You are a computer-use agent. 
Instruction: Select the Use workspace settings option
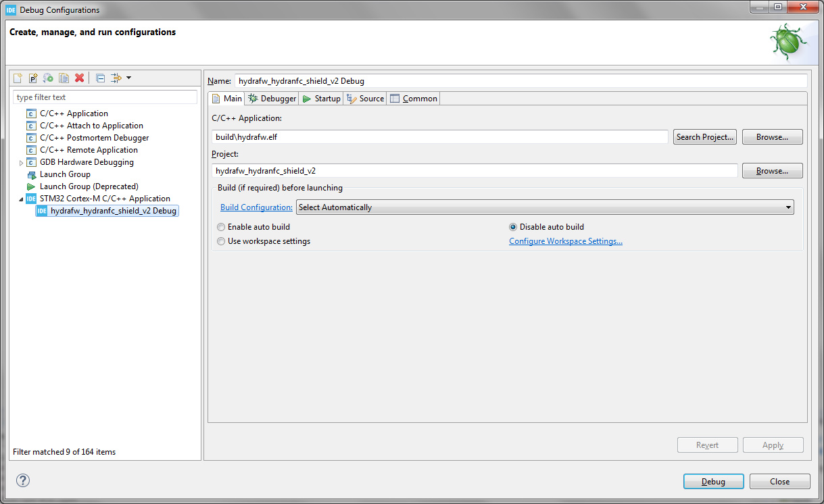[x=221, y=241]
